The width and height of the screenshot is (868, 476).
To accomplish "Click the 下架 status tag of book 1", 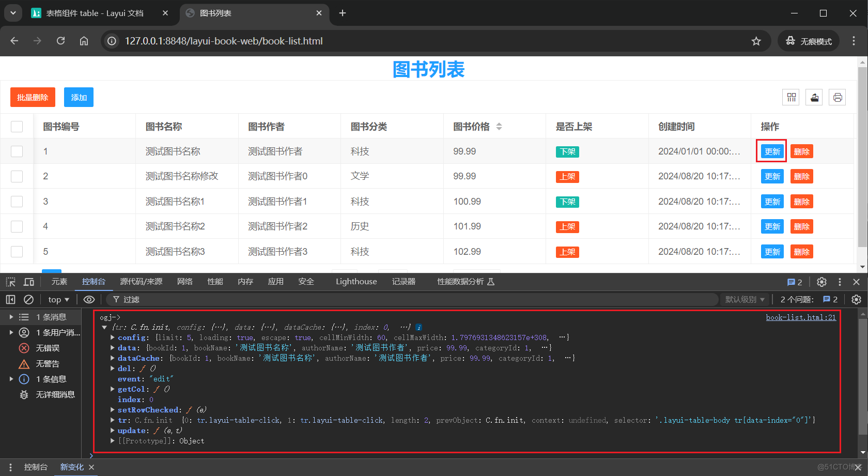I will pos(568,151).
